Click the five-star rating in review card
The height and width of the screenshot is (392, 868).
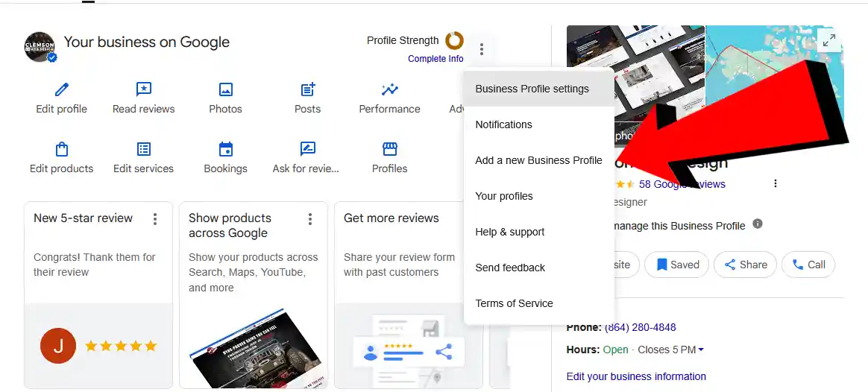(121, 346)
